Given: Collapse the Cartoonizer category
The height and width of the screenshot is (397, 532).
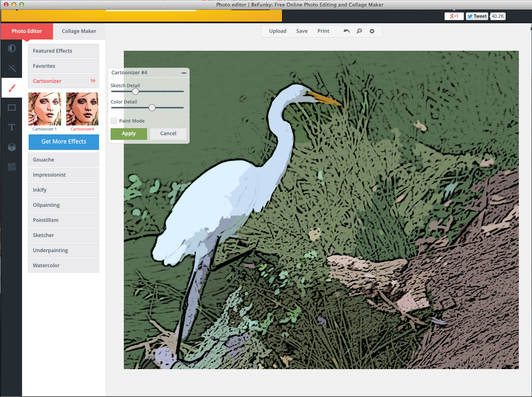Looking at the screenshot, I should (63, 81).
